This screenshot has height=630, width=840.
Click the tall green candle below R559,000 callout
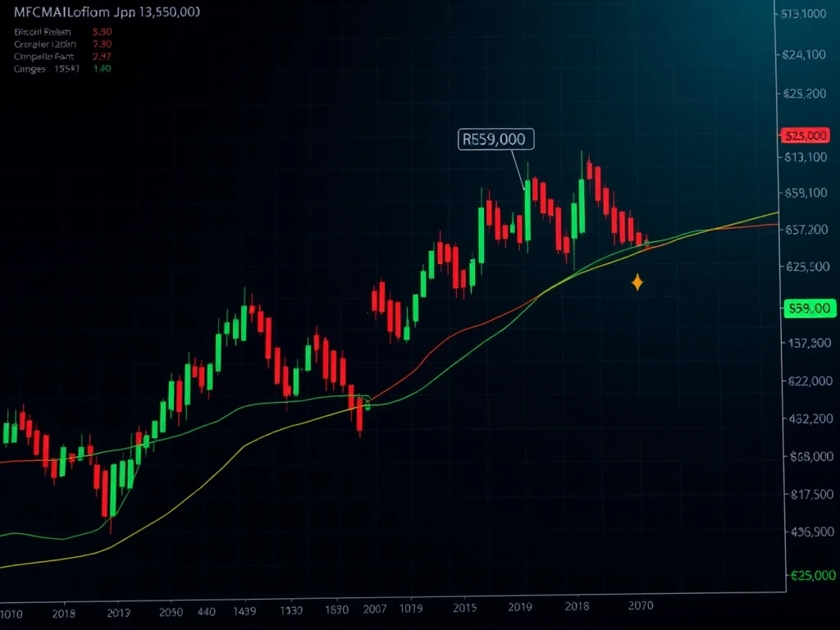pyautogui.click(x=527, y=211)
